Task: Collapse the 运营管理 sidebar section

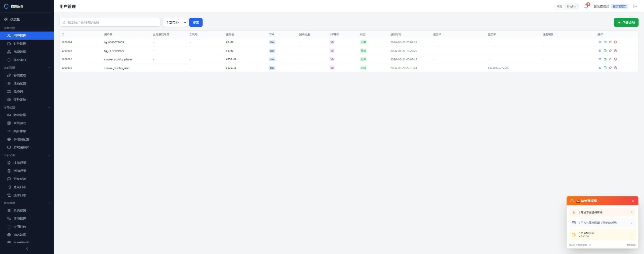Action: point(49,28)
